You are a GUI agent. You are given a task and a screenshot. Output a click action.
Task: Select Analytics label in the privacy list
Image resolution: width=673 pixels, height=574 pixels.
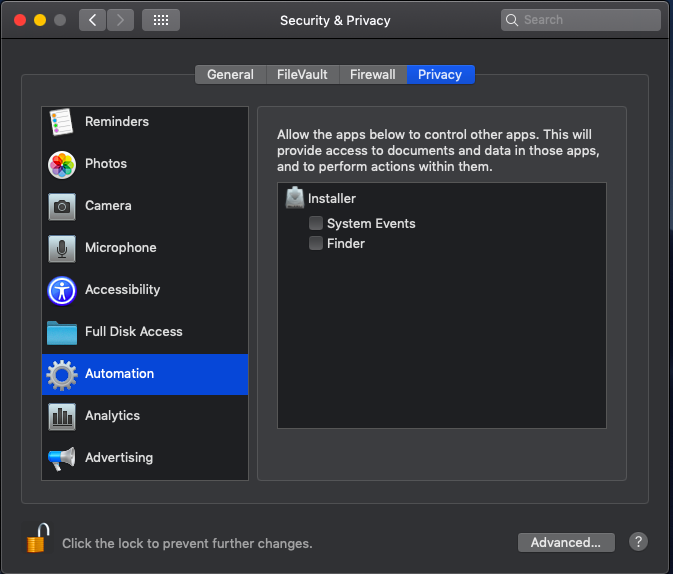click(112, 416)
